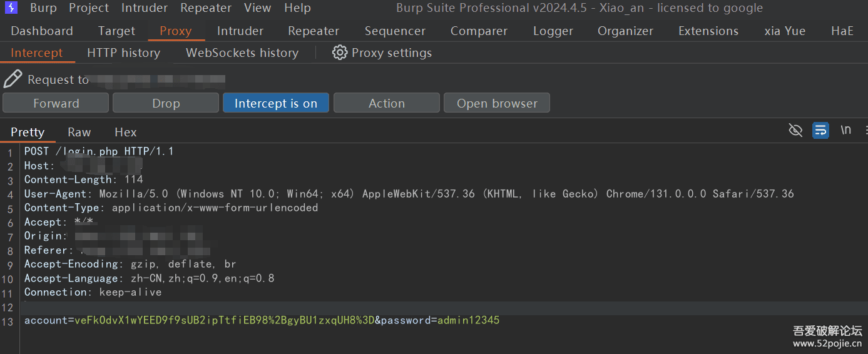Open the View menu

pos(257,8)
